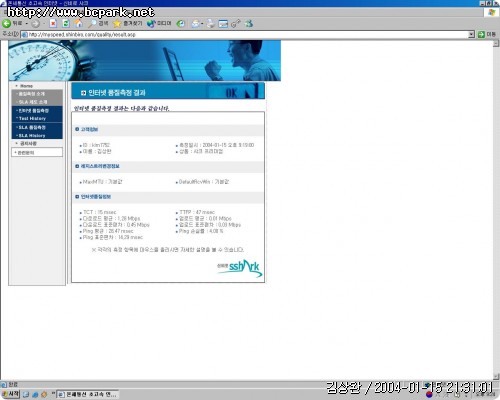Screen dimensions: 500x400
Task: Click the page icon in address bar
Action: click(x=24, y=35)
